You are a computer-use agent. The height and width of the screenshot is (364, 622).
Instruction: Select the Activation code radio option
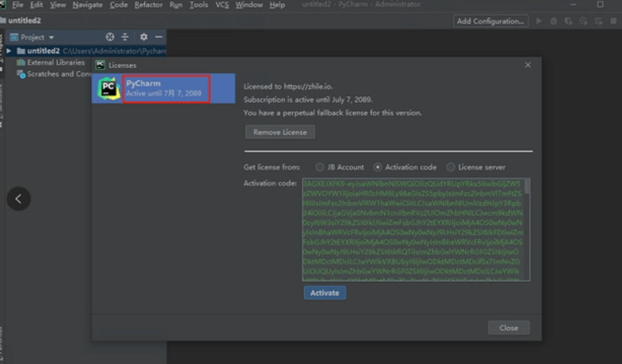click(378, 167)
